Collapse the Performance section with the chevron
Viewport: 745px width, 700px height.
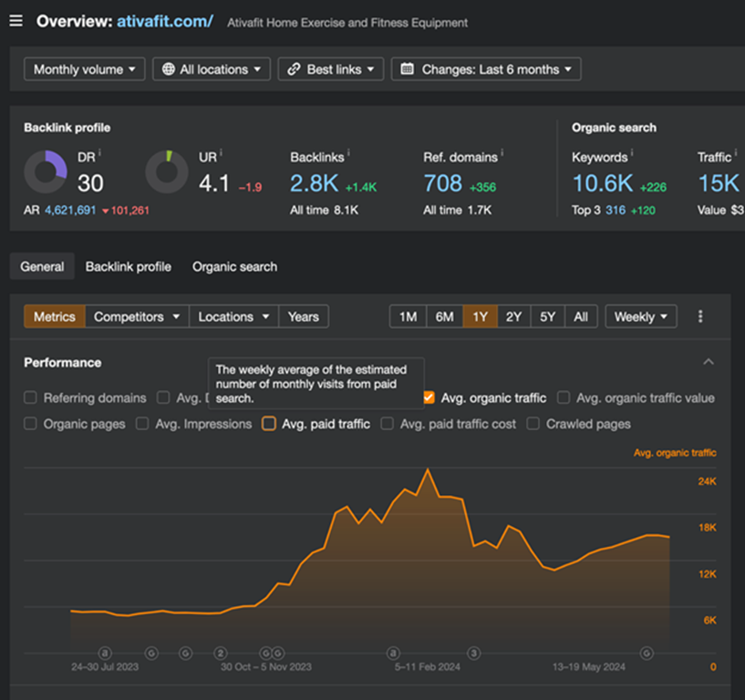tap(709, 363)
